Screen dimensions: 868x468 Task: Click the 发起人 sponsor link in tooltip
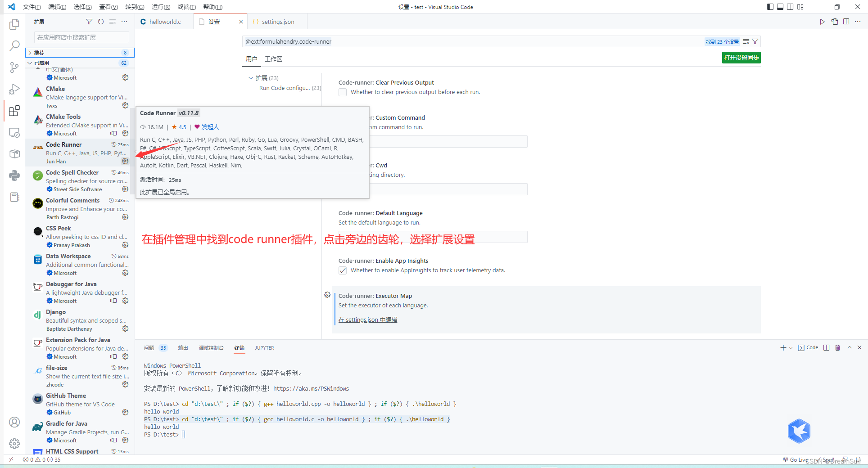tap(210, 127)
